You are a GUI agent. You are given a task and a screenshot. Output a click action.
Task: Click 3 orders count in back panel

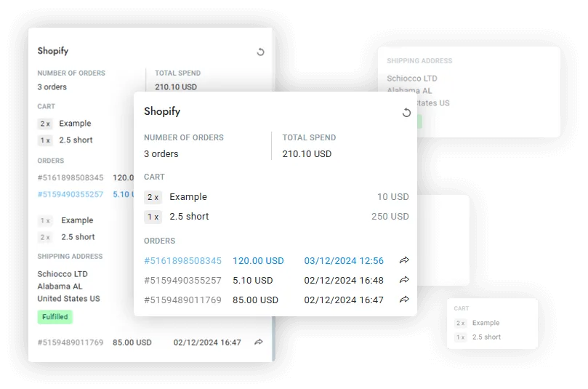point(52,87)
